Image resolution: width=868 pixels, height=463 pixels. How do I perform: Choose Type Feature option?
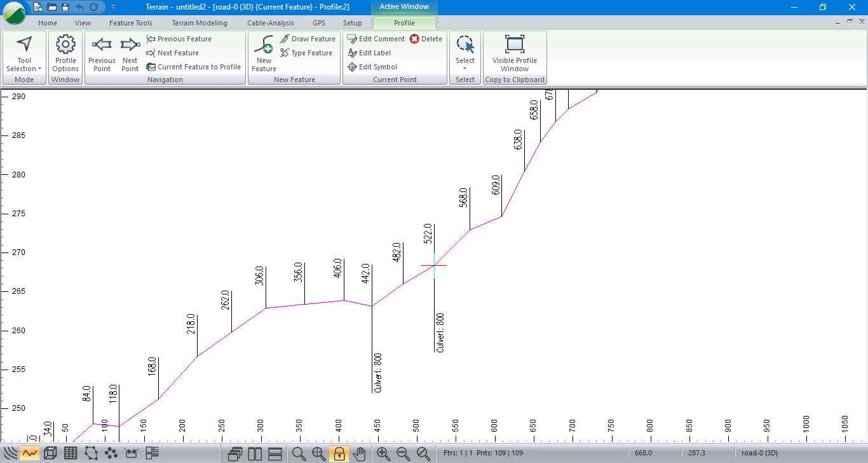pos(306,53)
